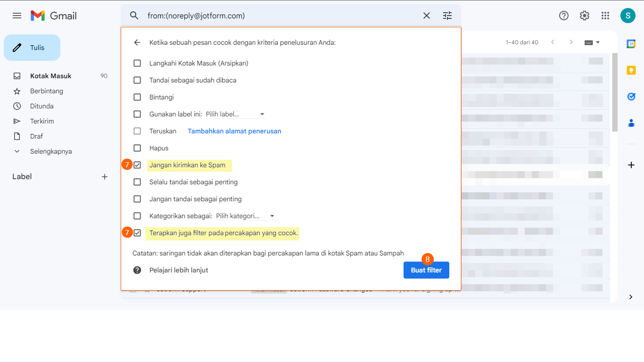Open the "Pilih label..." dropdown
The height and width of the screenshot is (362, 644).
point(235,114)
